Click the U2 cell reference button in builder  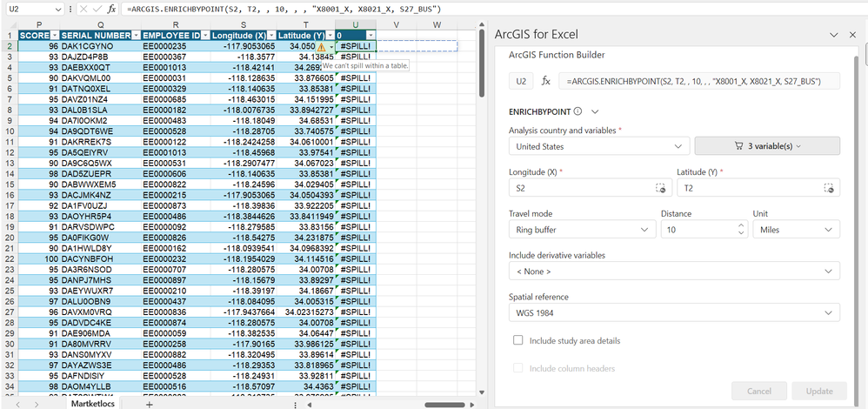(521, 82)
